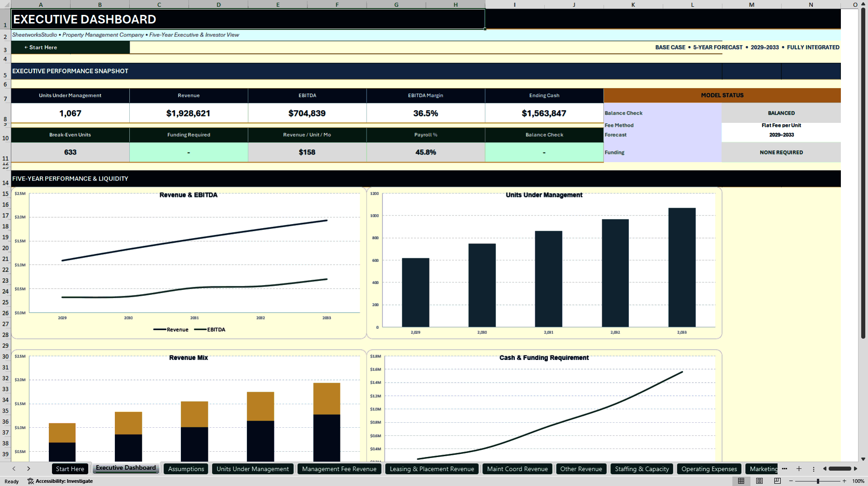
Task: Open Management Fee Revenue sheet tab
Action: tap(339, 469)
